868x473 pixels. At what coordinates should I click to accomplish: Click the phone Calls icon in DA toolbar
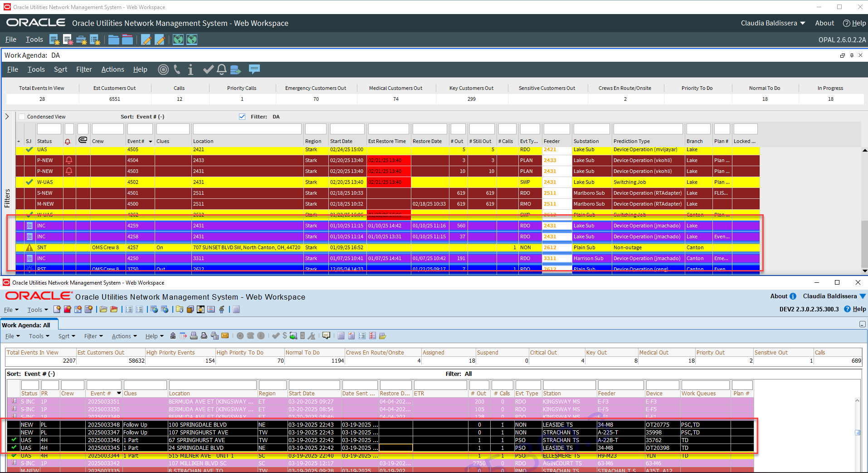(x=177, y=69)
